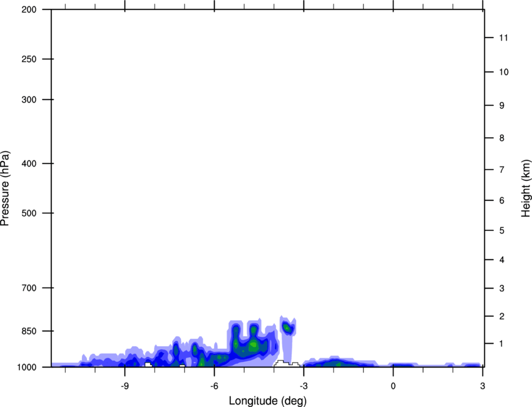The height and width of the screenshot is (407, 532).
Task: Click the 1 km height label
Action: click(x=501, y=344)
